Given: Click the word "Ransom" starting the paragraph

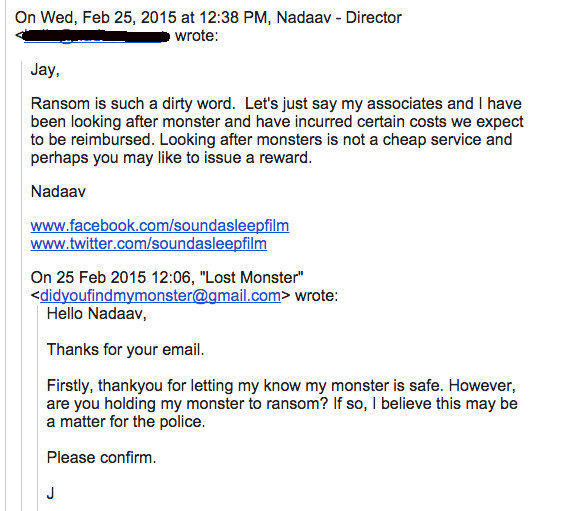Looking at the screenshot, I should coord(60,104).
